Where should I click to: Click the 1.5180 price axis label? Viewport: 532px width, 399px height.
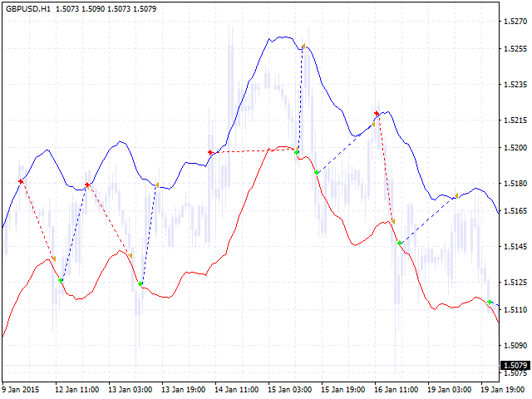(x=515, y=183)
